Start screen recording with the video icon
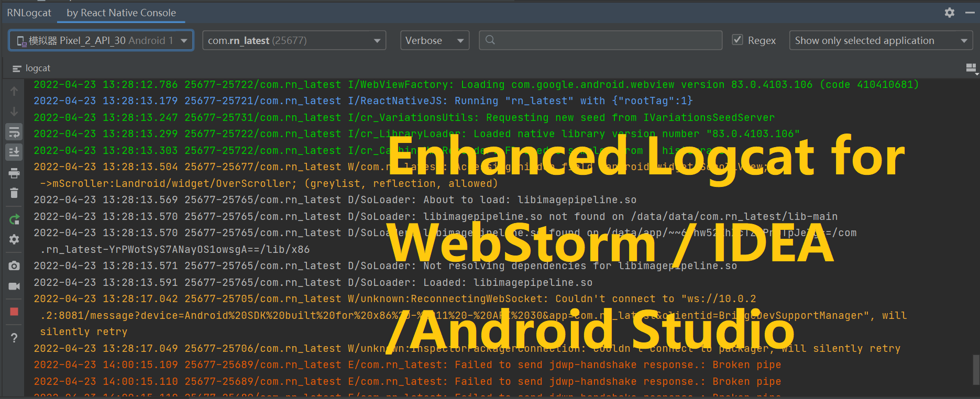Image resolution: width=980 pixels, height=399 pixels. 14,286
